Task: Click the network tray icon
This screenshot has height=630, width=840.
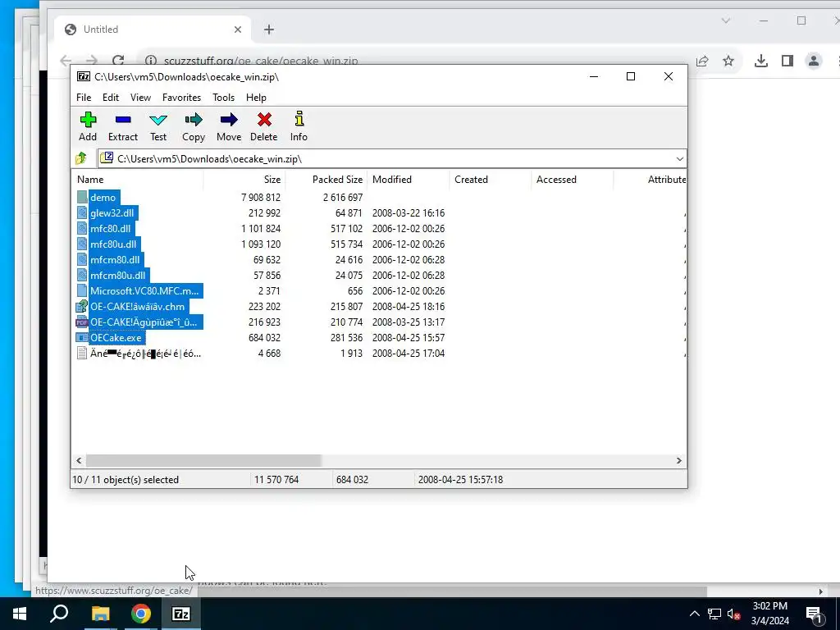Action: 714,614
